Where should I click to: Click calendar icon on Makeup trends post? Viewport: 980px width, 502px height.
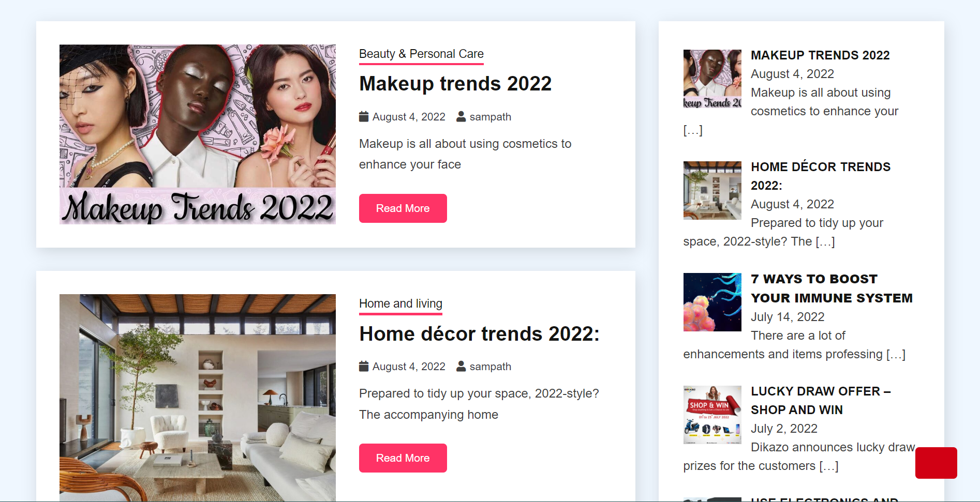point(364,117)
